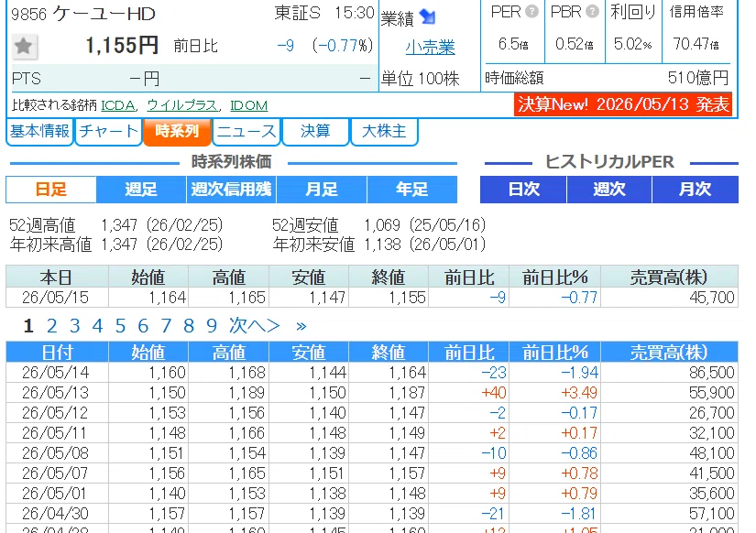Select the 月足 price interval
The image size is (756, 533).
(x=322, y=190)
